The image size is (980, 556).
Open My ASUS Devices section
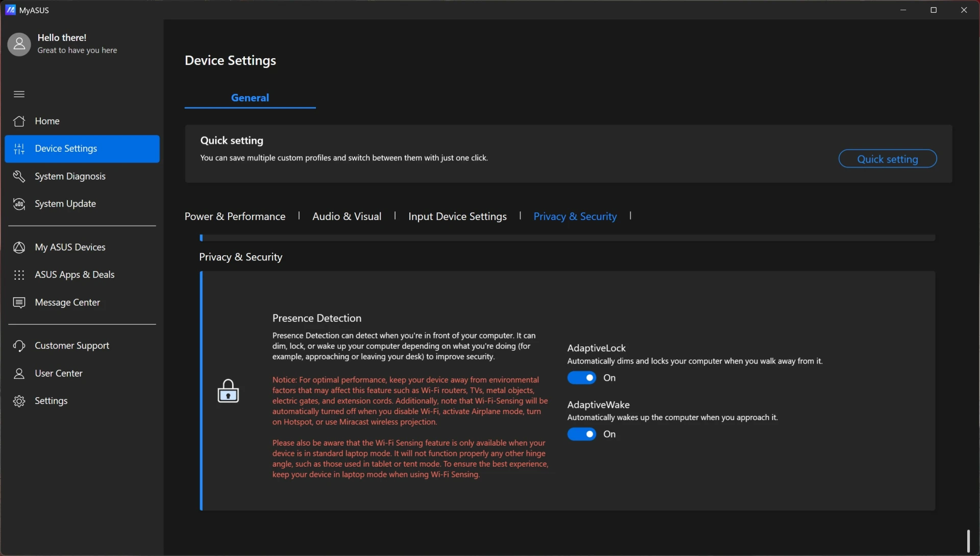(x=82, y=247)
